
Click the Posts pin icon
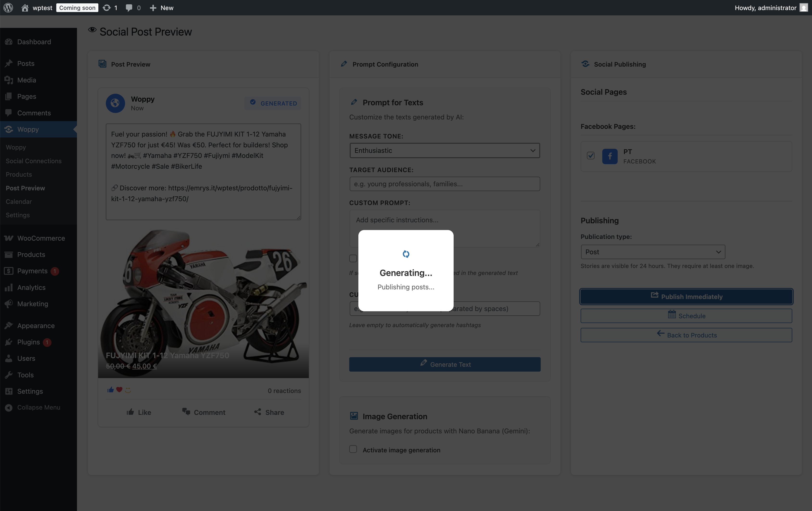click(9, 63)
